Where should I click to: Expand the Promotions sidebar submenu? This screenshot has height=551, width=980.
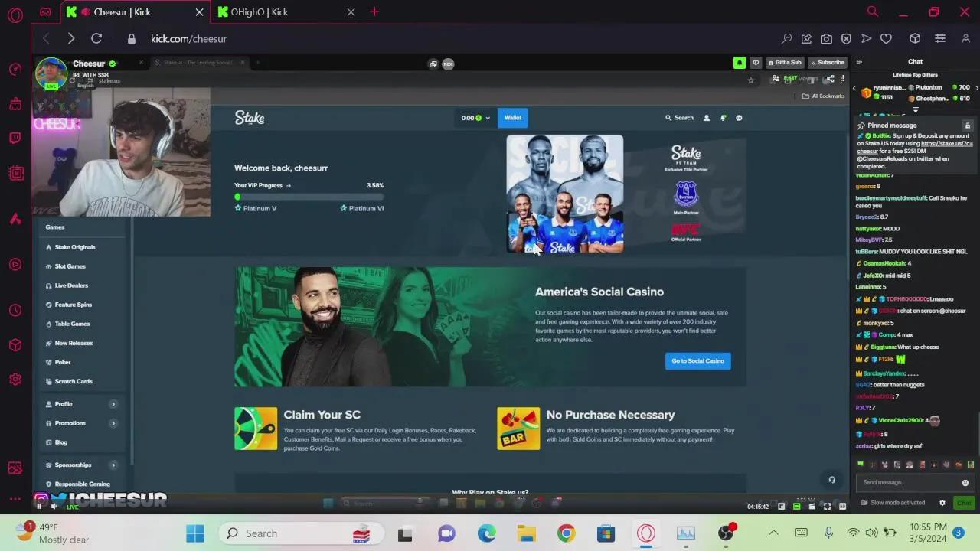click(x=113, y=423)
